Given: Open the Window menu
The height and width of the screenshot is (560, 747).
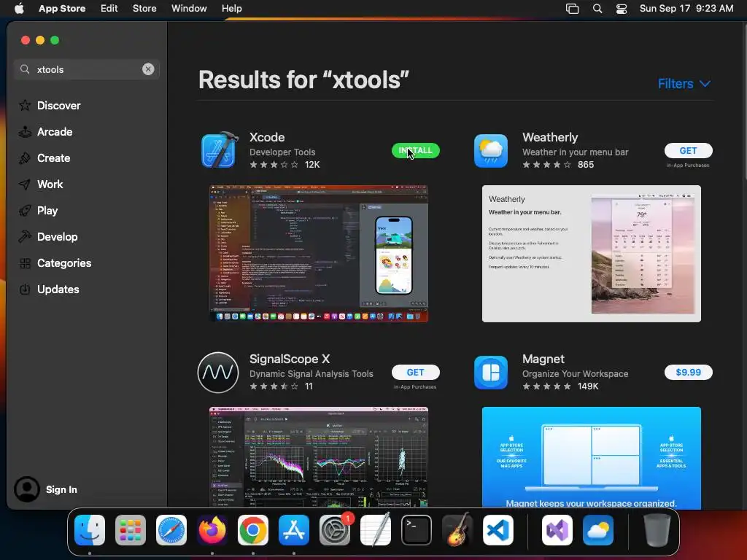Looking at the screenshot, I should coord(189,9).
